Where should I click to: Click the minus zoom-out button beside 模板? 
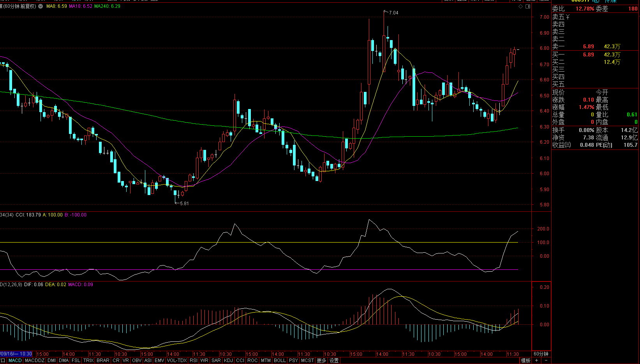click(546, 360)
